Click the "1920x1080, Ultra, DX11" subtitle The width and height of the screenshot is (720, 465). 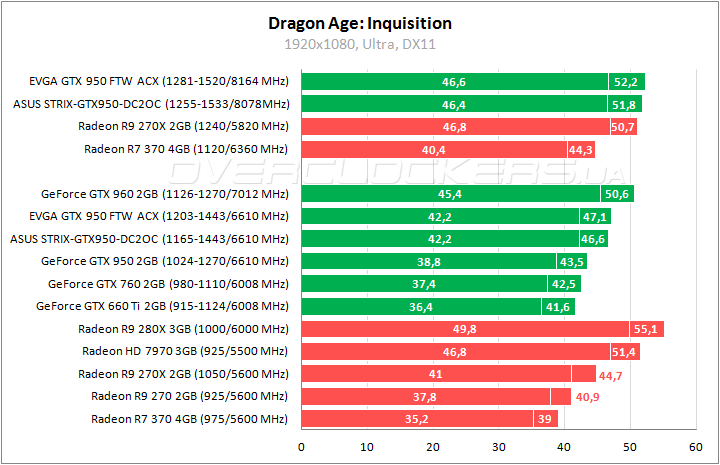tap(360, 45)
